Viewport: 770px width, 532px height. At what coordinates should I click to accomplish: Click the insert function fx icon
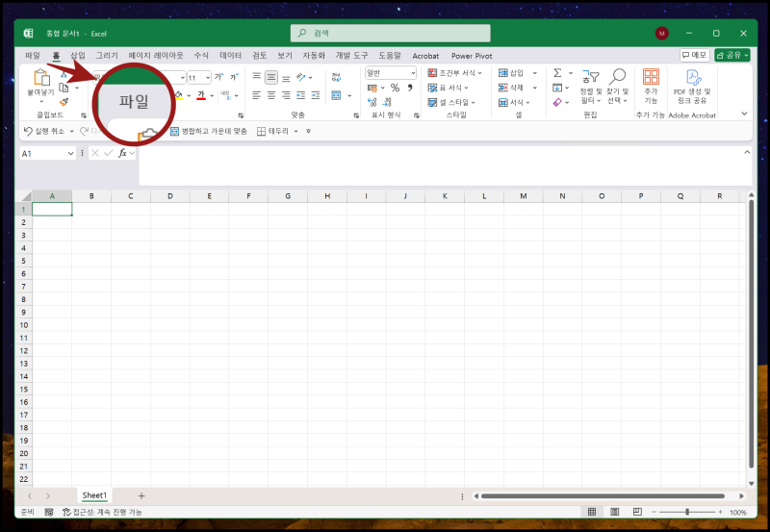122,153
